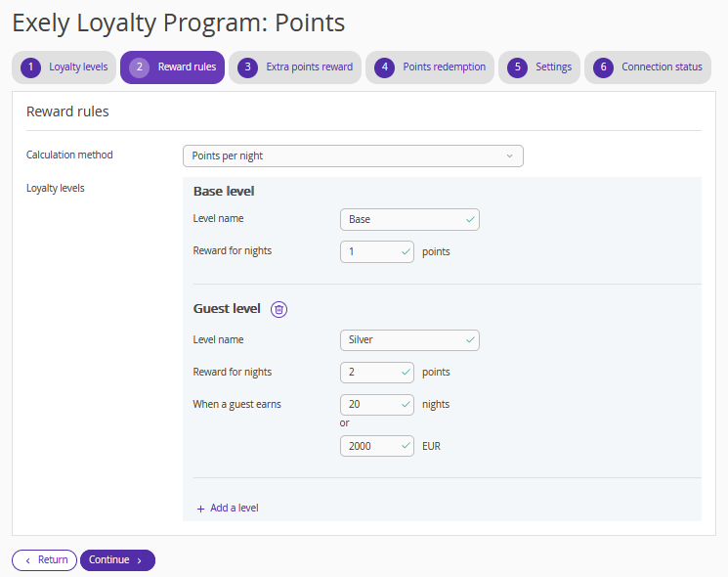Click the Silver level name field
728x577 pixels.
[409, 340]
